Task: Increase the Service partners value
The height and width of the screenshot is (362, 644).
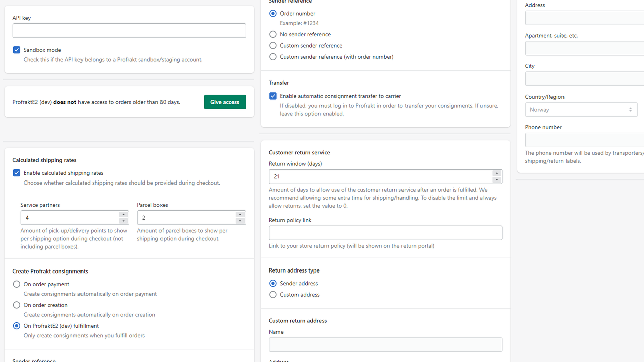Action: click(123, 215)
